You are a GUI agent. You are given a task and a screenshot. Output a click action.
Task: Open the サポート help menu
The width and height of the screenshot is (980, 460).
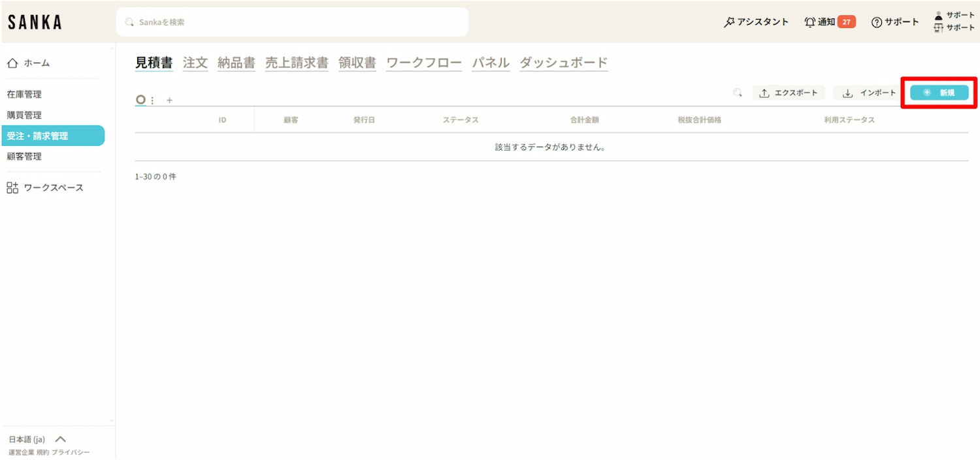(895, 22)
